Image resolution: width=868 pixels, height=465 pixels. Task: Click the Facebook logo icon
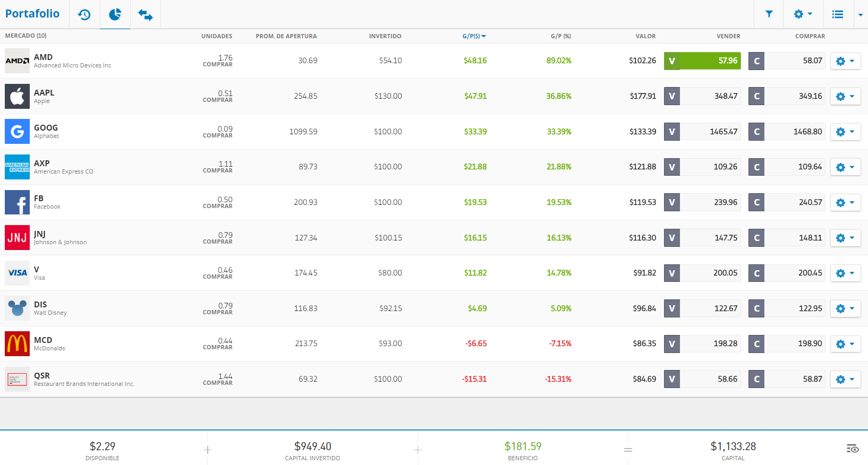pos(17,202)
